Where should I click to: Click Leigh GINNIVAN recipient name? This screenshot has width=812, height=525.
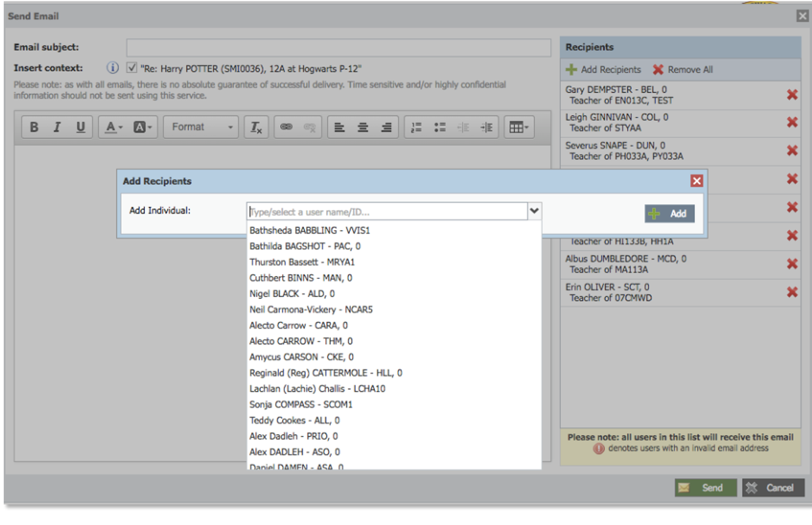[617, 118]
